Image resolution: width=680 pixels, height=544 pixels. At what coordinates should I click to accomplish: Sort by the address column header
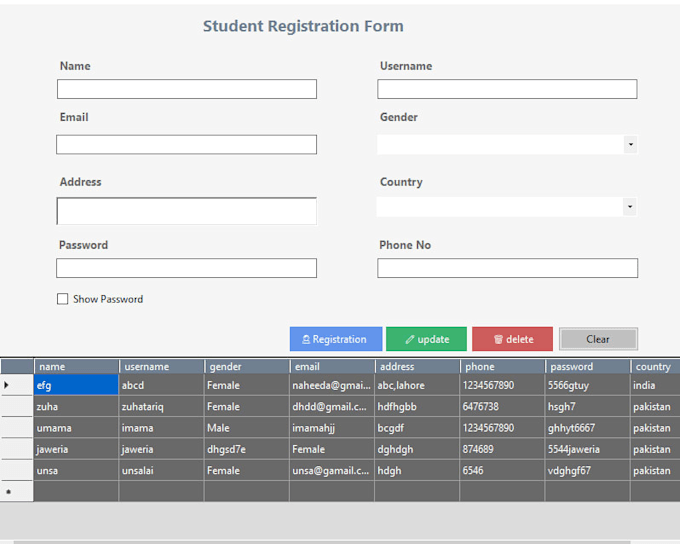[x=417, y=367]
